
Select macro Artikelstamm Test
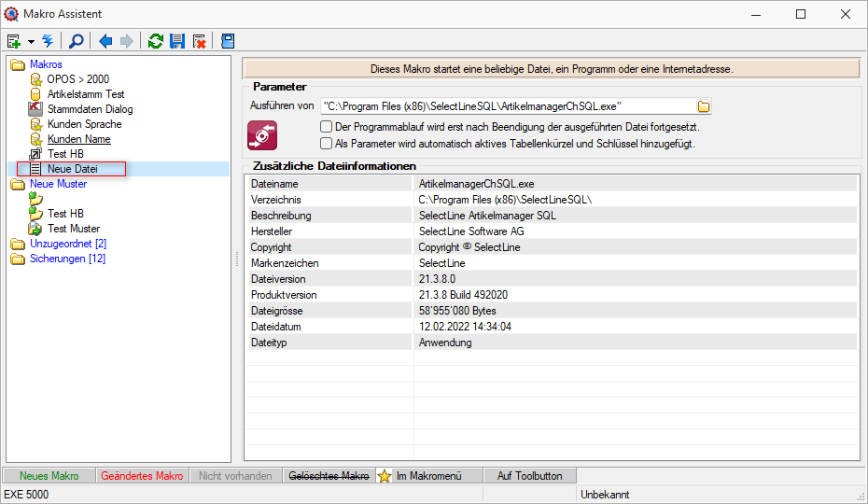pyautogui.click(x=86, y=94)
